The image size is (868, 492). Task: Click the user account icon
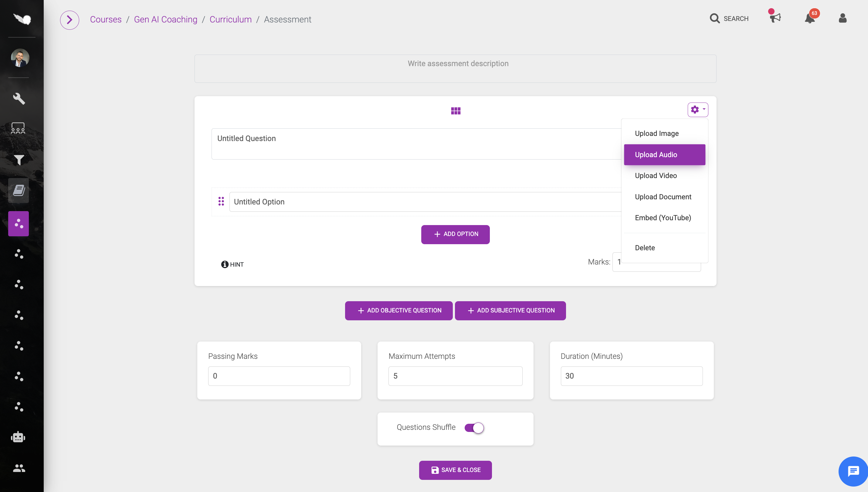pyautogui.click(x=842, y=18)
